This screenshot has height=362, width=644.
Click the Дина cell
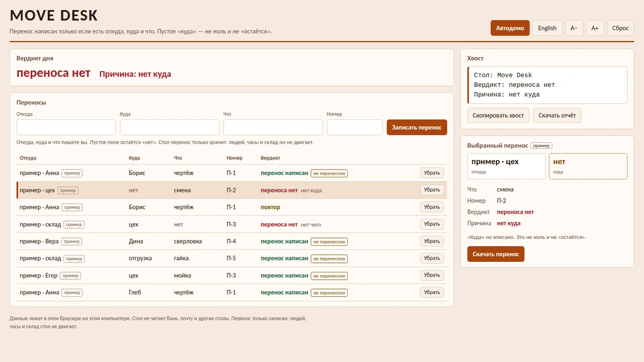tap(136, 241)
